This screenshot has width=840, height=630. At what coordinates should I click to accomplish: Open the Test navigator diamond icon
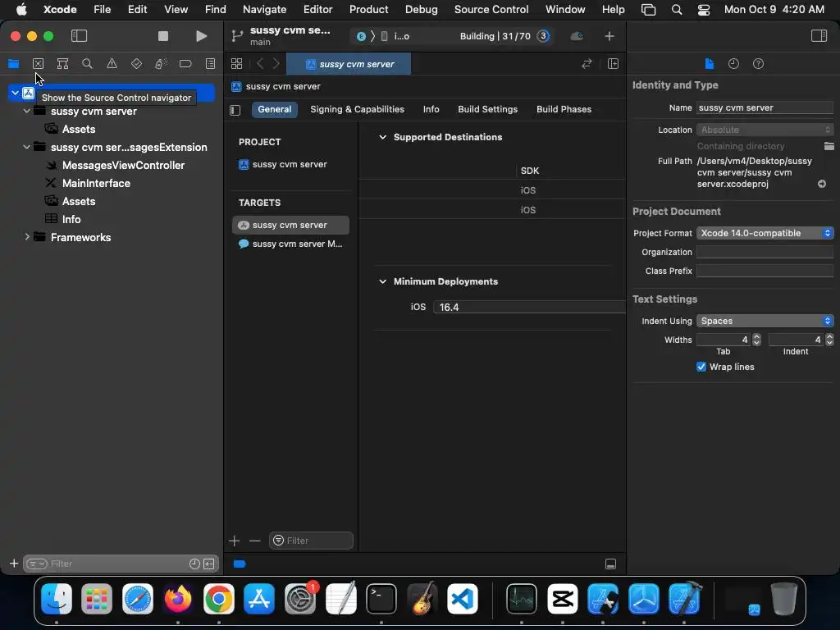point(136,64)
